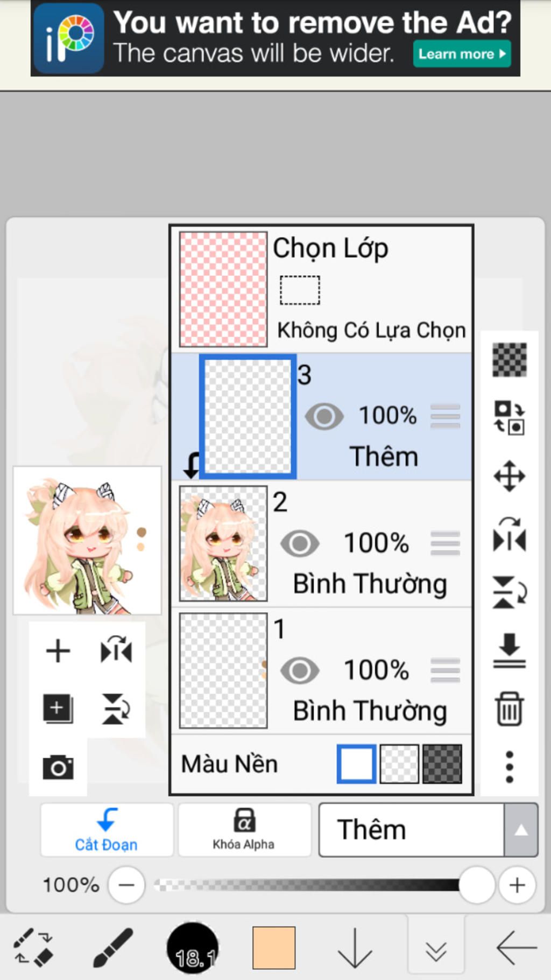The width and height of the screenshot is (551, 980).
Task: Select the brush tool in bottom bar
Action: point(113,947)
